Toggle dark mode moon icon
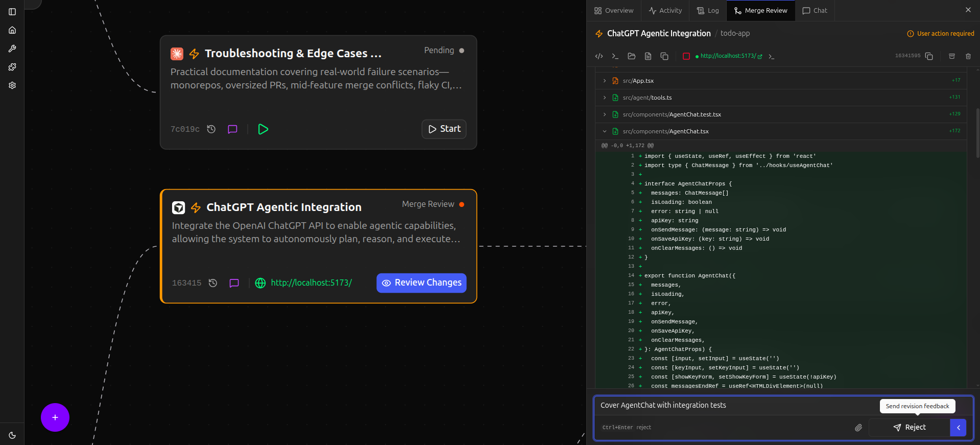This screenshot has height=445, width=980. click(x=12, y=435)
